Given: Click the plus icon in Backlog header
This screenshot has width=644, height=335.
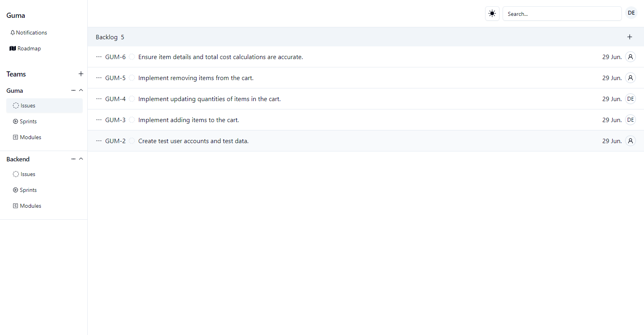Looking at the screenshot, I should (629, 37).
